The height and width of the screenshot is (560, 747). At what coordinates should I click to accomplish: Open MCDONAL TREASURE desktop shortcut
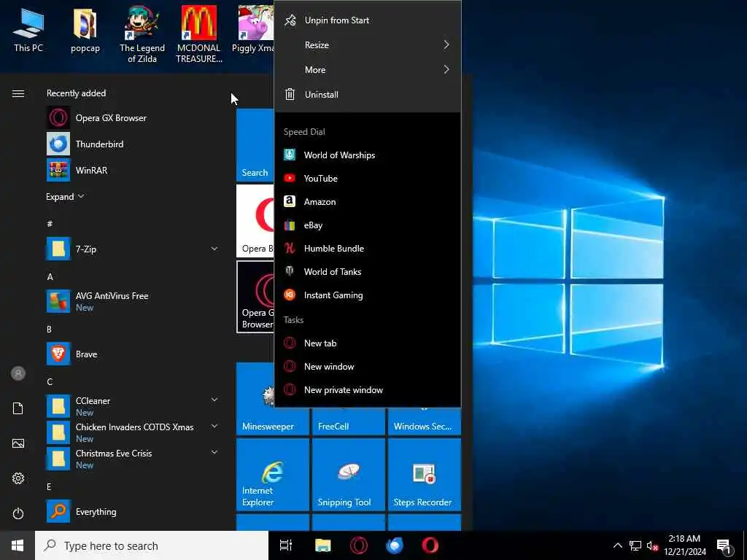(x=198, y=34)
